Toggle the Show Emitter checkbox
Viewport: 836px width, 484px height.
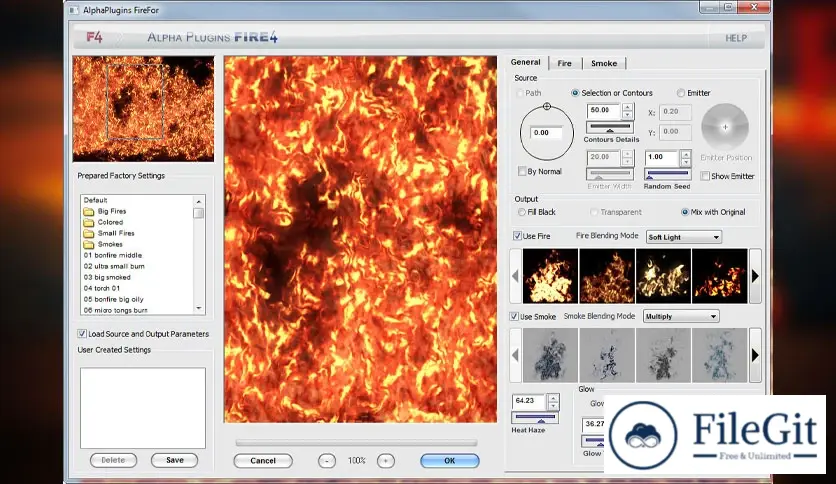coord(705,176)
